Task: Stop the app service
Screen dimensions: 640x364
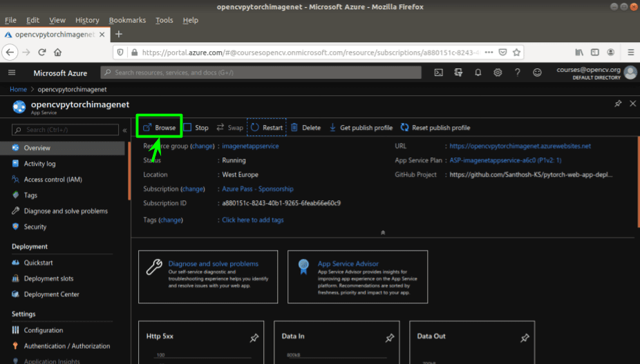Action: coord(196,128)
